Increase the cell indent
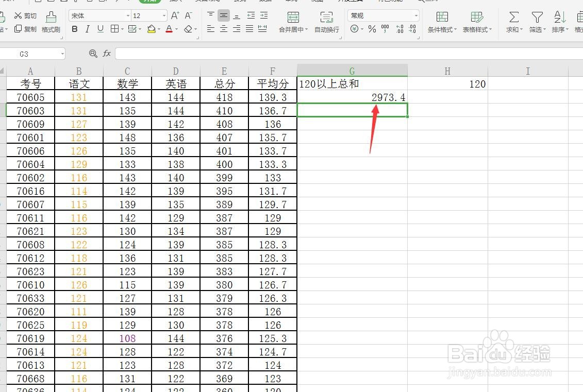583x392 pixels. [x=264, y=15]
